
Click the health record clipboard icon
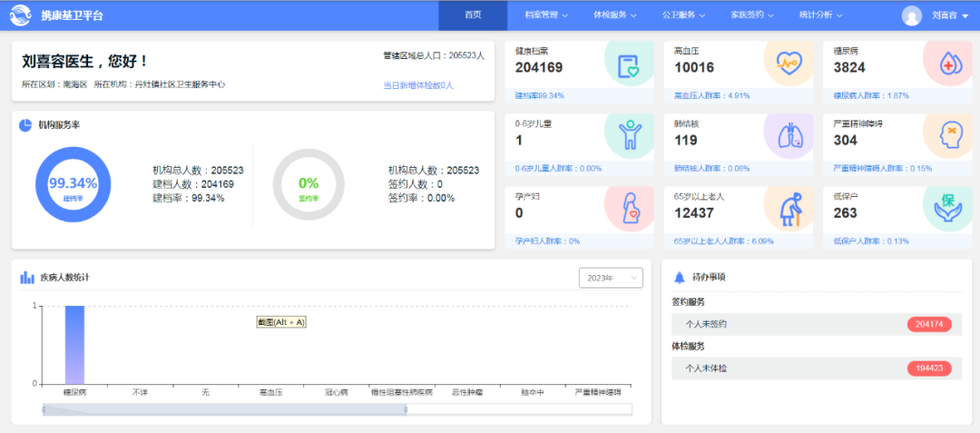[x=628, y=65]
